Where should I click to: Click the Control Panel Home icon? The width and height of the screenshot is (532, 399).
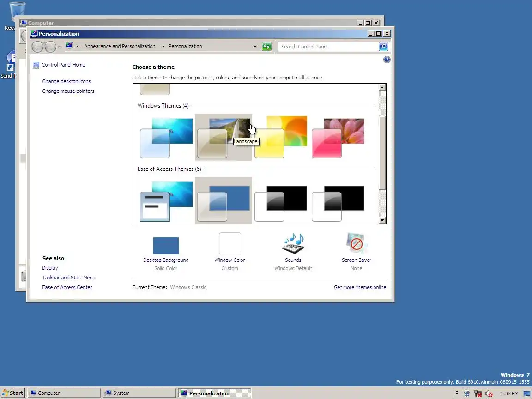(36, 65)
